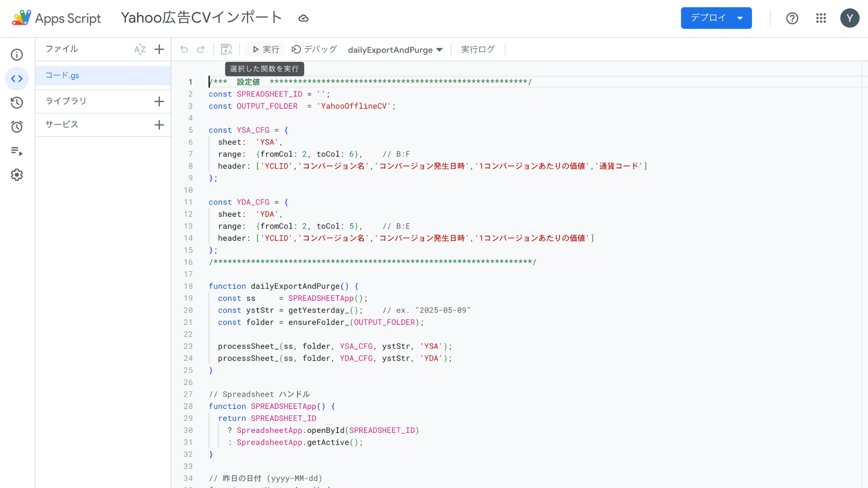
Task: Click processSheet_ on the 'YSA' line
Action: click(248, 347)
